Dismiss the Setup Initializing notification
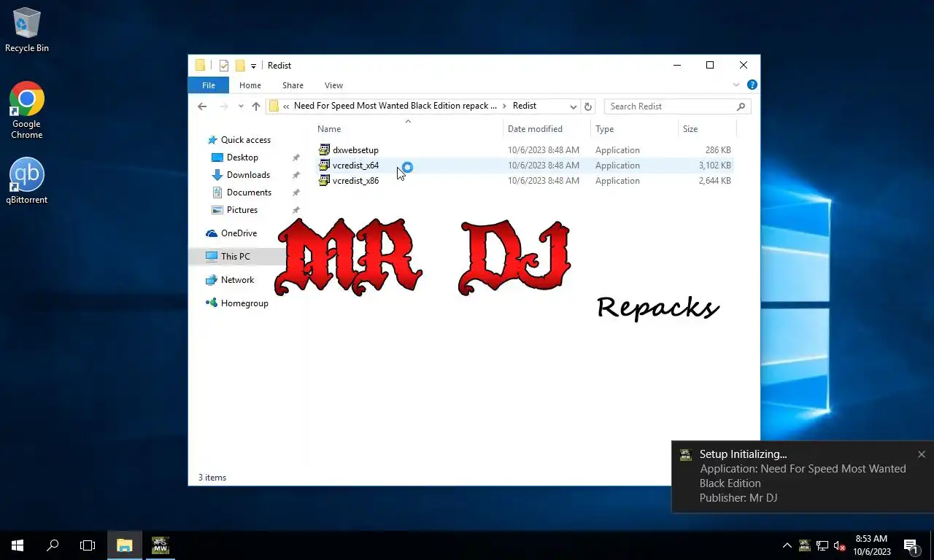Viewport: 934px width, 560px height. click(922, 454)
